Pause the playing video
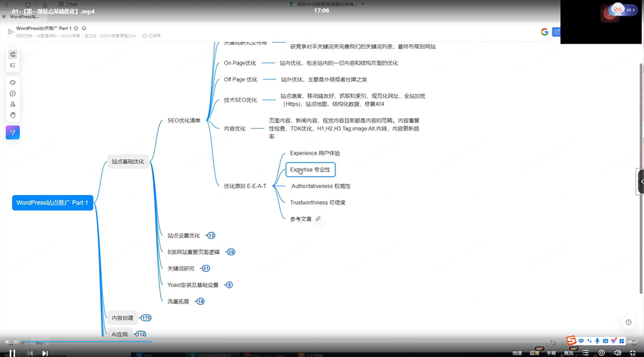 [12, 352]
